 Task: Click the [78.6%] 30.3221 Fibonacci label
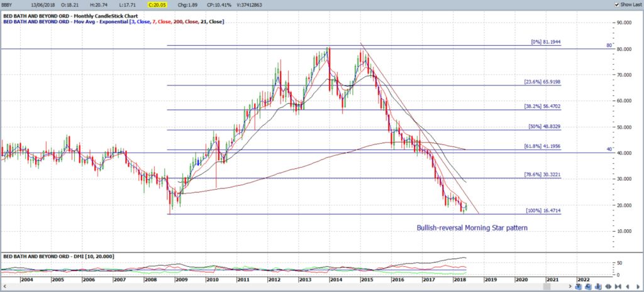pyautogui.click(x=542, y=175)
